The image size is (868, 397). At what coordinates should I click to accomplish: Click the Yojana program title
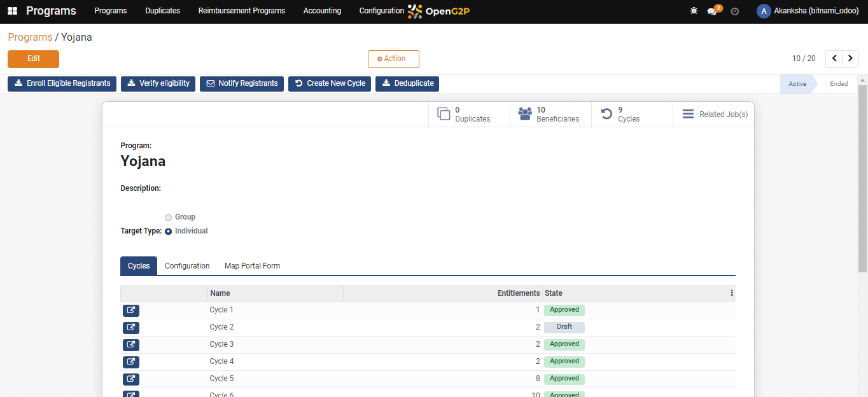coord(143,162)
